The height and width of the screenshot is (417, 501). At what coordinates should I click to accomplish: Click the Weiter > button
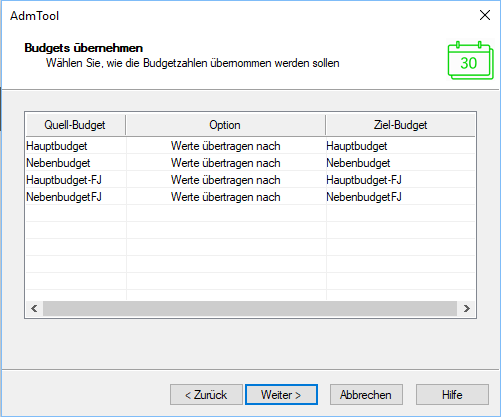[281, 395]
